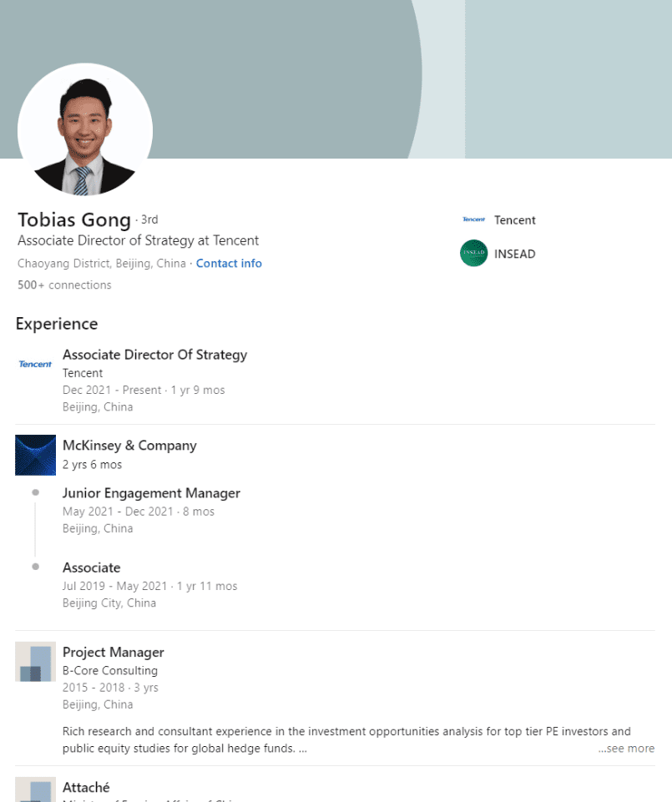Open McKinsey & Company experience heading
Image resolution: width=672 pixels, height=802 pixels.
[129, 446]
